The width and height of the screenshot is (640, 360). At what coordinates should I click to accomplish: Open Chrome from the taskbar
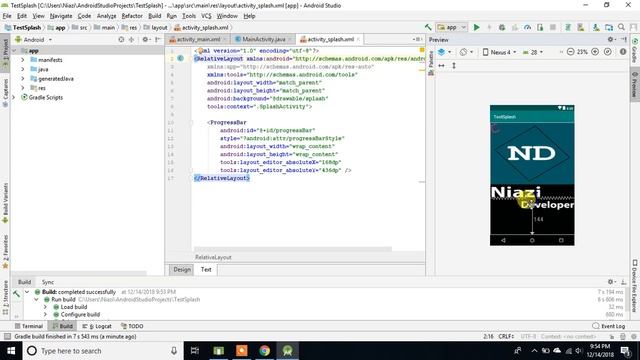pos(264,351)
